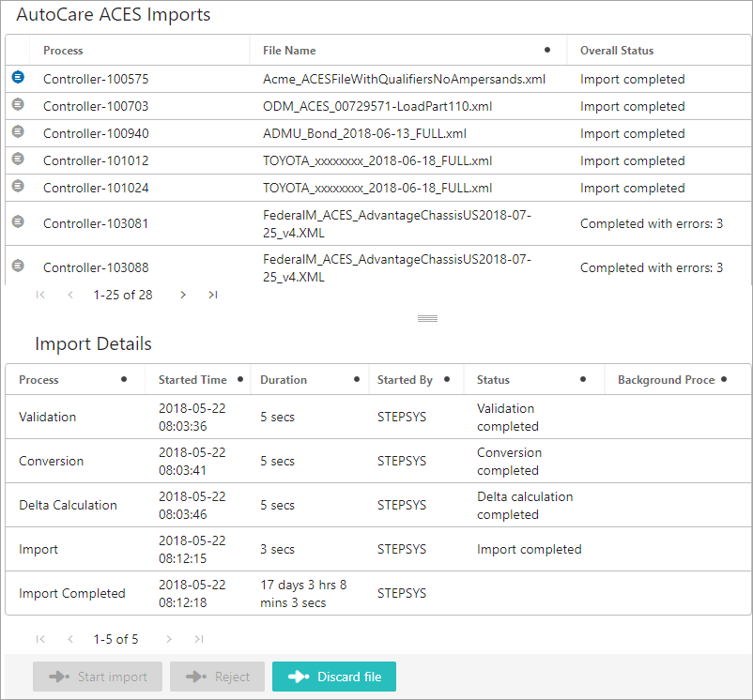
Task: Click row icon beside Controller-100940
Action: [x=18, y=131]
